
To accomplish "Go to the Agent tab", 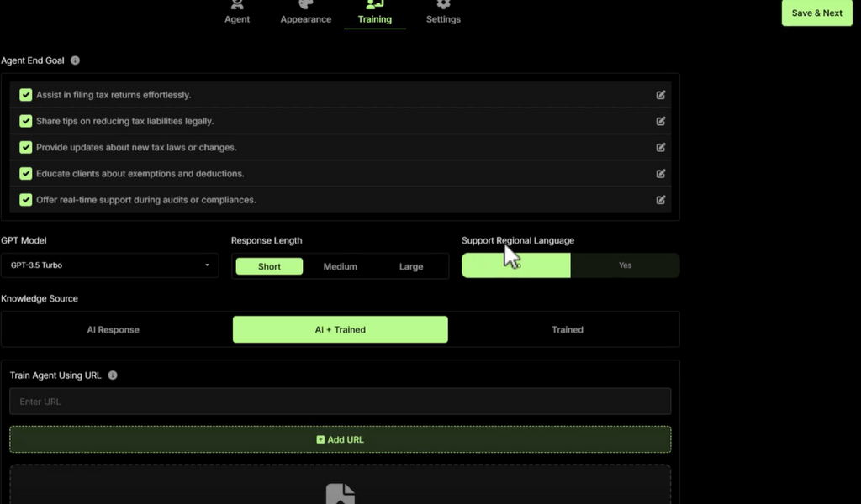I will tap(237, 13).
